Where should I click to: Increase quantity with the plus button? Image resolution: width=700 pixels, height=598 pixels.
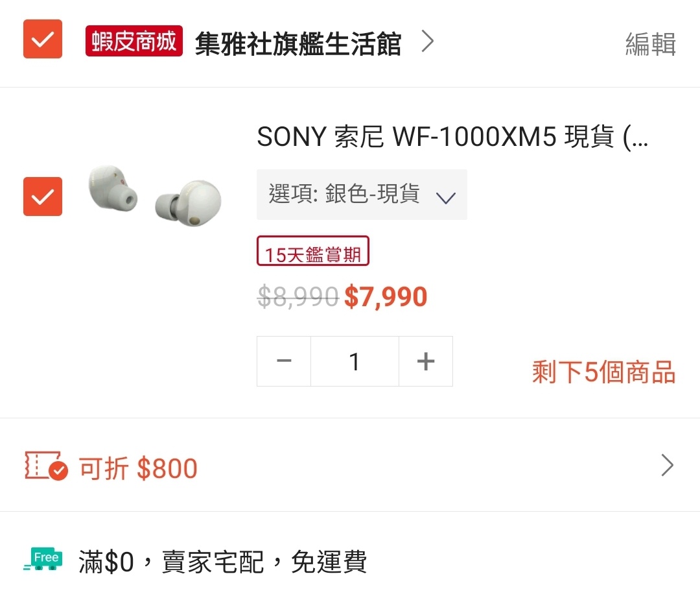coord(425,361)
